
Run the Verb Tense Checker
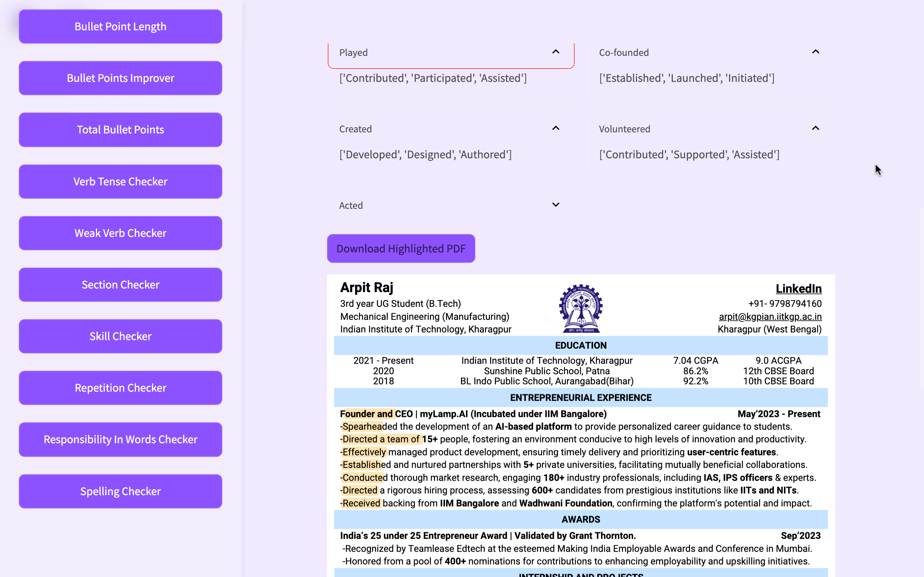point(120,181)
